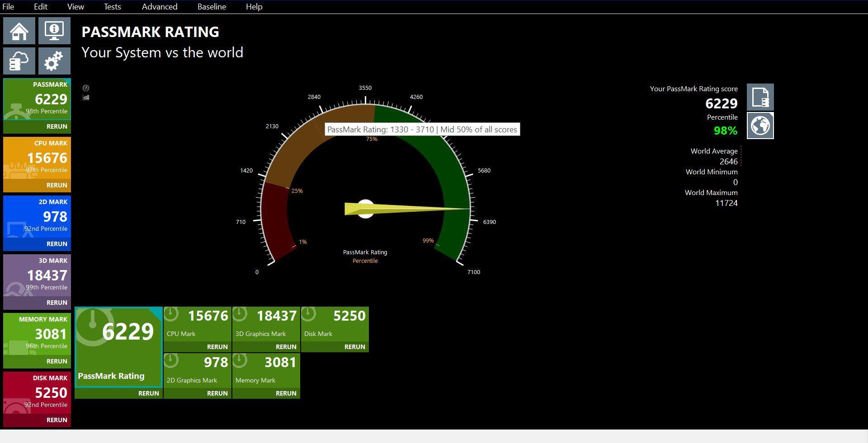Open the cloud baseline database icon

[x=19, y=61]
